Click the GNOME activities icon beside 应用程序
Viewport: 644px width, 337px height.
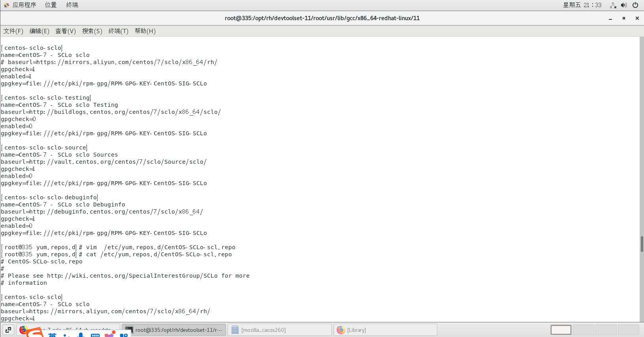[x=6, y=5]
